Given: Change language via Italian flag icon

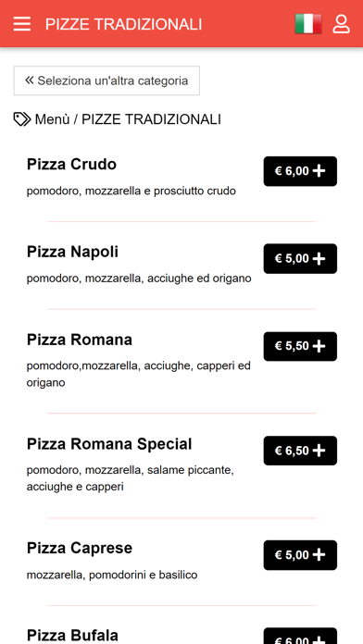Looking at the screenshot, I should pos(308,23).
